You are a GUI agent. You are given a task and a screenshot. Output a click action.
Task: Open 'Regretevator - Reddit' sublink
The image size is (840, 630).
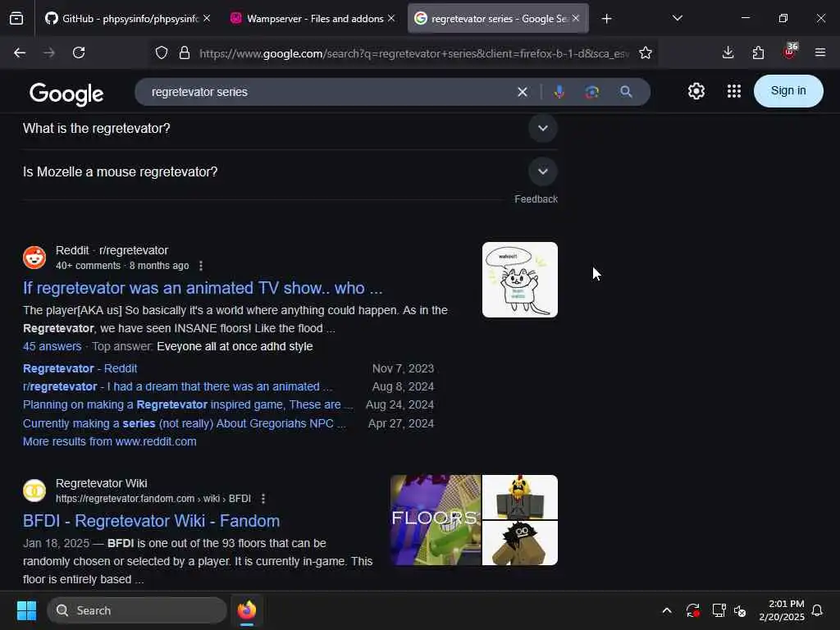[80, 368]
